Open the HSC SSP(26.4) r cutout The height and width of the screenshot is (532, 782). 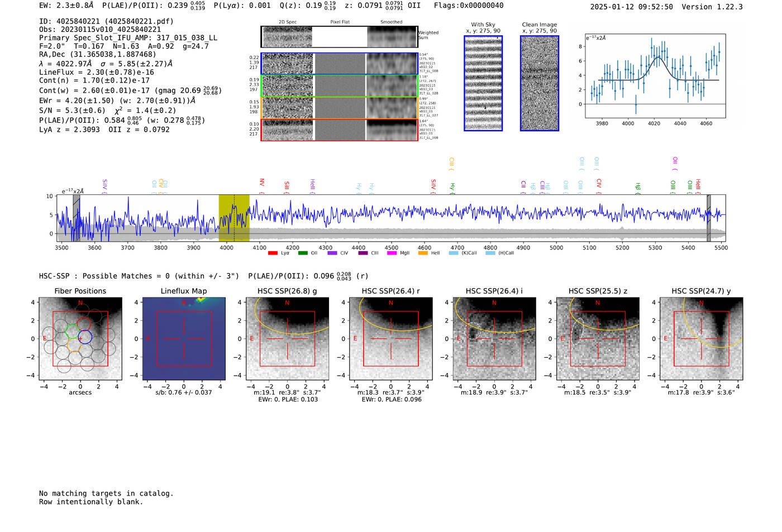[391, 339]
